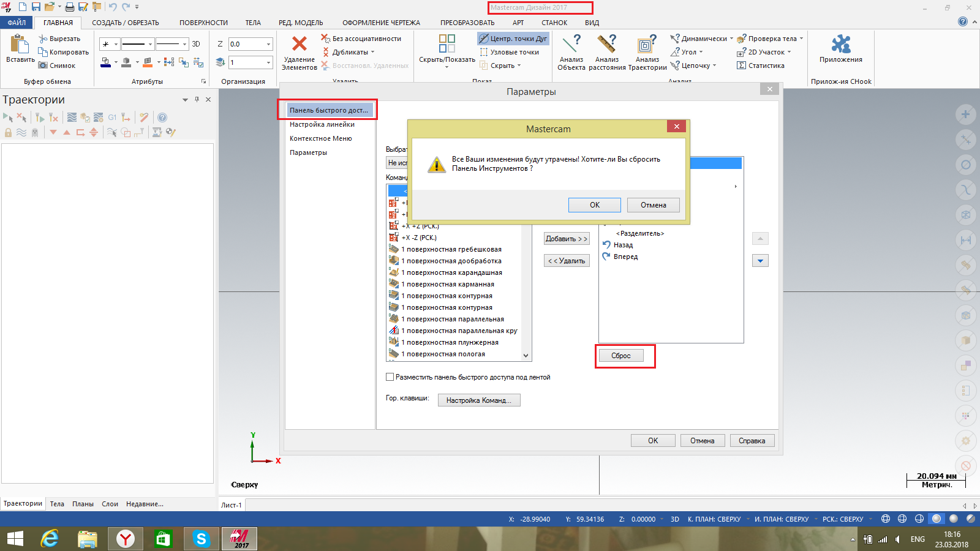Click the G1 post-process icon in Траектории panel

click(x=112, y=118)
